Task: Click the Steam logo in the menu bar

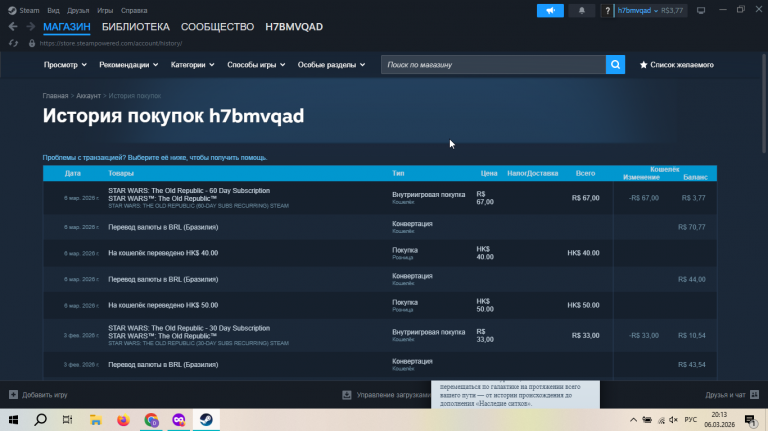Action: click(12, 10)
